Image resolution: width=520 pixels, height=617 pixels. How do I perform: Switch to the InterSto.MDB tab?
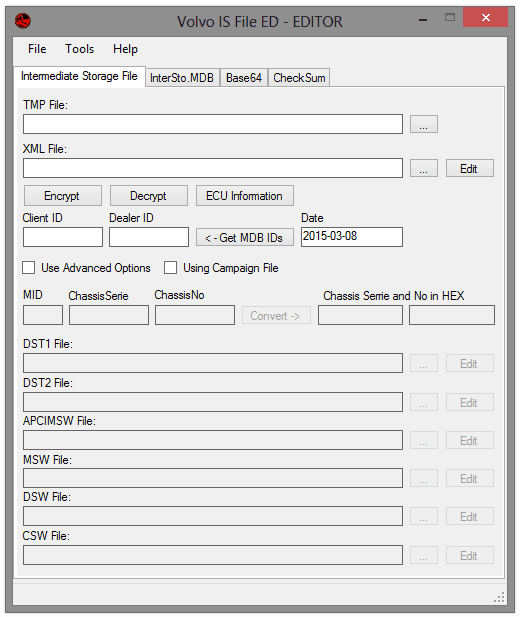pyautogui.click(x=182, y=78)
